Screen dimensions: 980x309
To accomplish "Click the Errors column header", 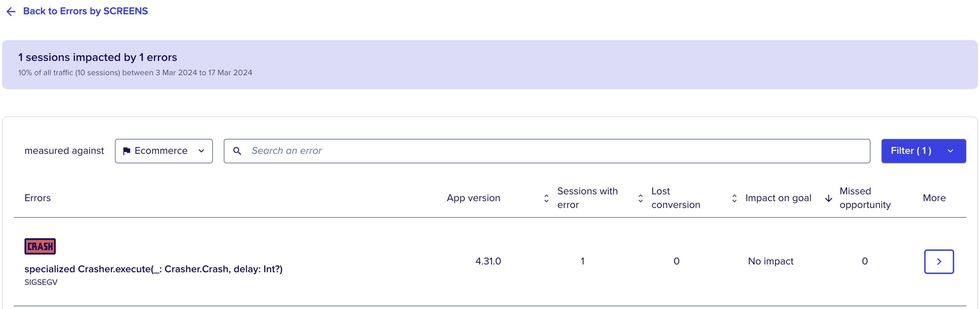I will [37, 198].
